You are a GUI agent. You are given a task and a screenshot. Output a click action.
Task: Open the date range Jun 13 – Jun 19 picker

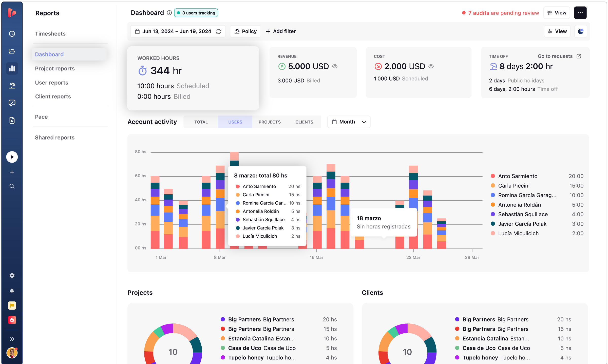pos(178,31)
